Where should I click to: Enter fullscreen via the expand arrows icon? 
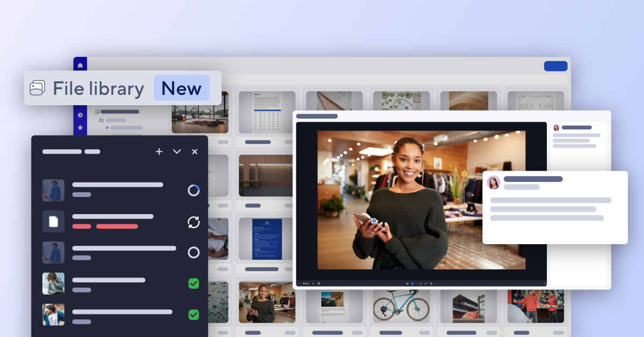426,283
